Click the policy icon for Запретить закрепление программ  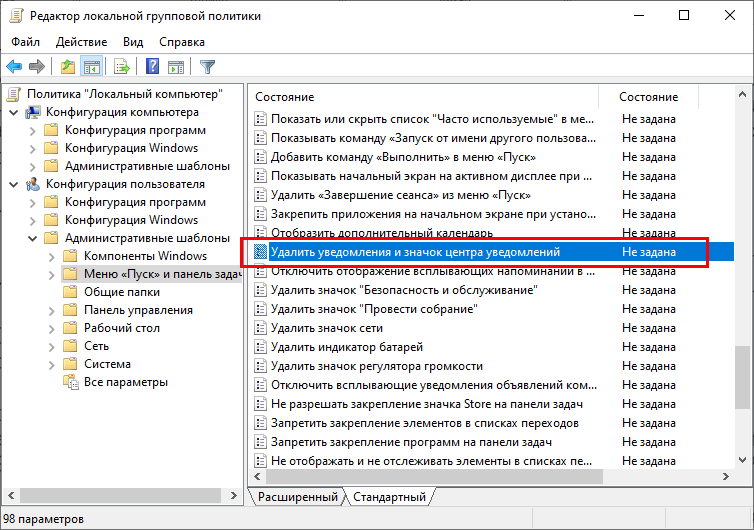pos(260,442)
